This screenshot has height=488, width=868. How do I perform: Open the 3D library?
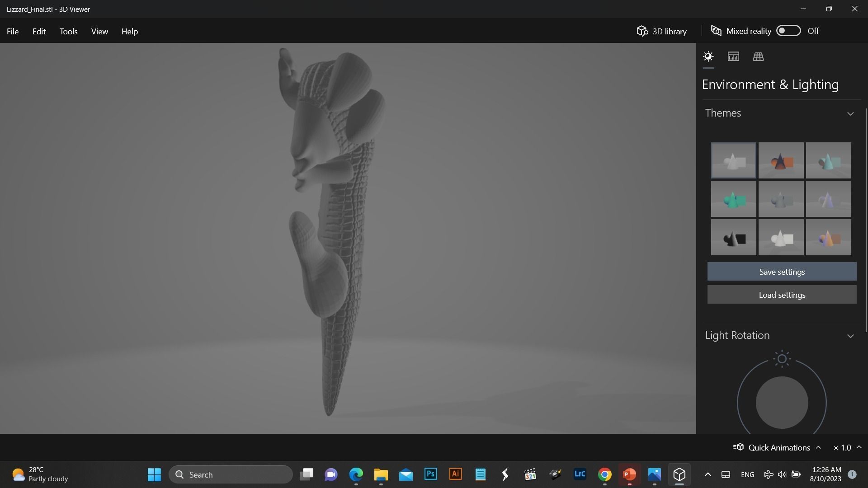662,31
